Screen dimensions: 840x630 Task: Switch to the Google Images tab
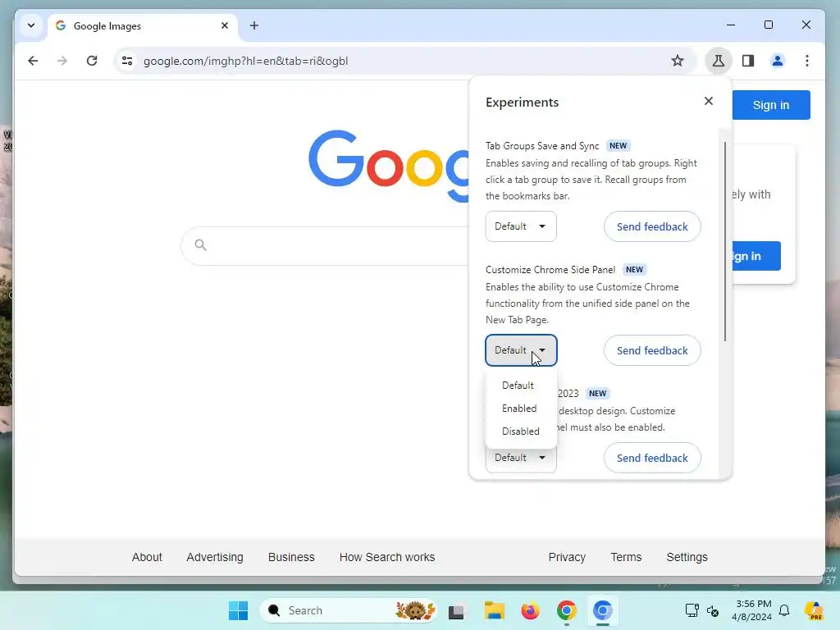coord(143,25)
